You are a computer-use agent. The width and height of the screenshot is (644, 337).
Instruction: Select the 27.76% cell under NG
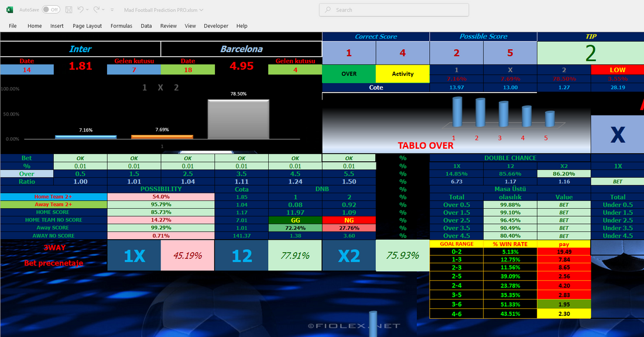click(349, 228)
